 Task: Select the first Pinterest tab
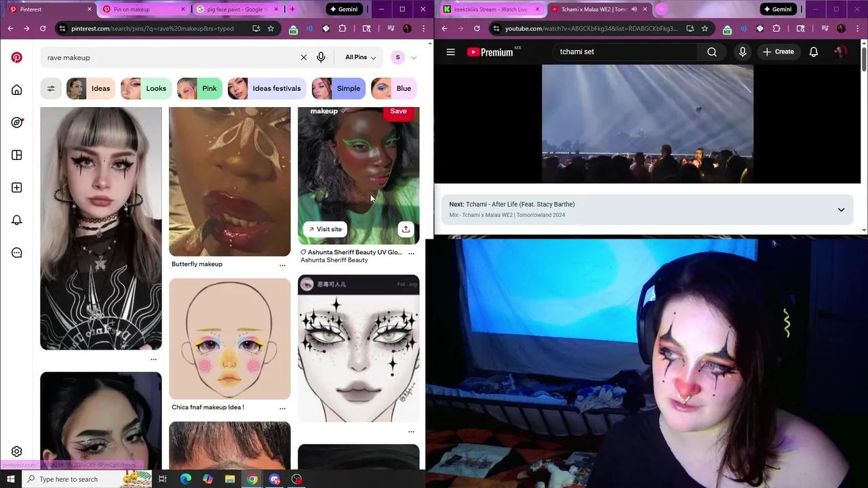click(49, 9)
